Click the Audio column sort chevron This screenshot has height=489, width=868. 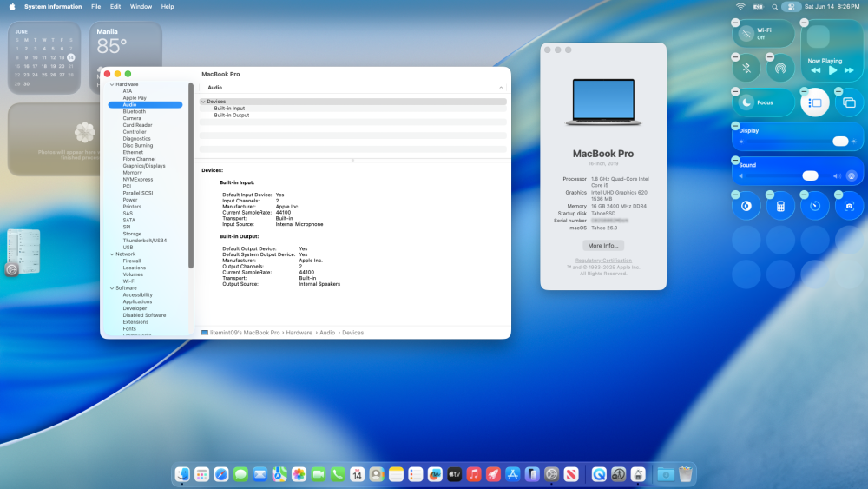tap(501, 88)
